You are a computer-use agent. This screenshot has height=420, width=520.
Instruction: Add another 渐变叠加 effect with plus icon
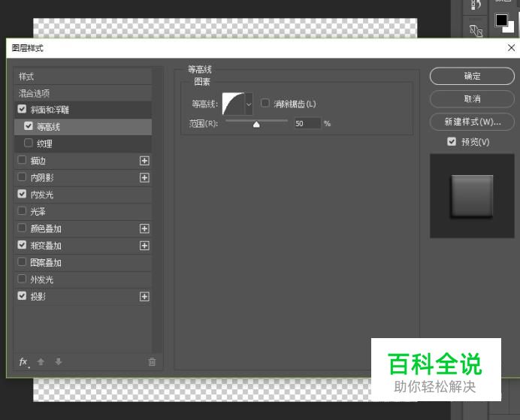(x=144, y=246)
